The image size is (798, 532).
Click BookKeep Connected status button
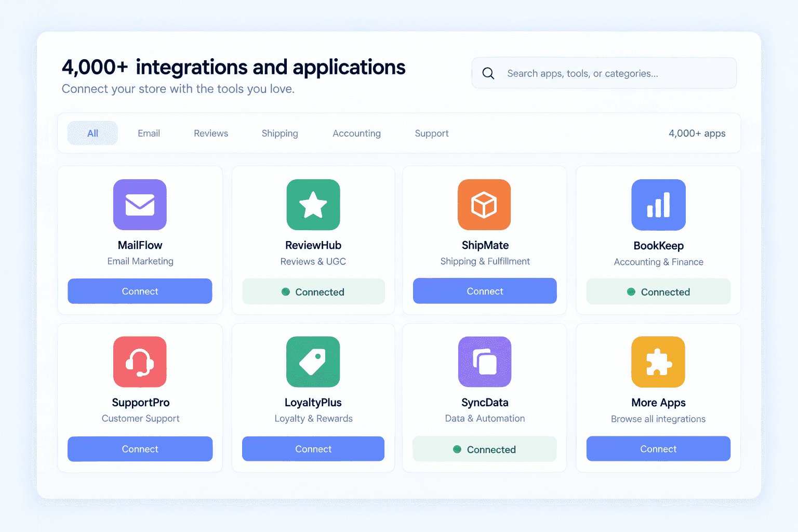658,291
